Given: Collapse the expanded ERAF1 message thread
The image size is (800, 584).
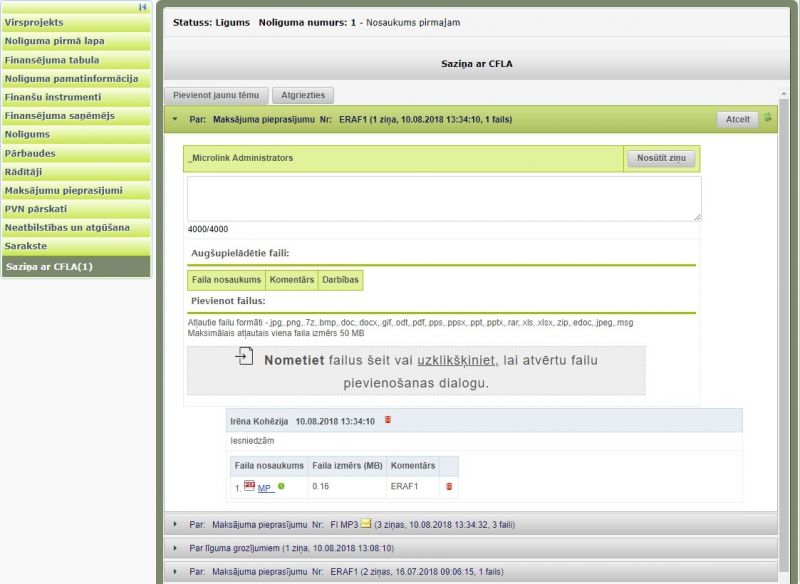Looking at the screenshot, I should (176, 119).
